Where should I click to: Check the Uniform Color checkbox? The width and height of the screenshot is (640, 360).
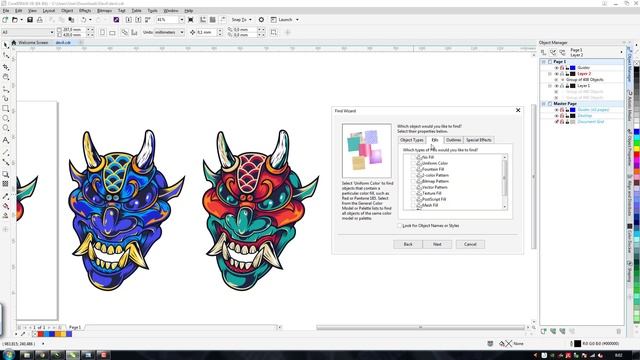click(x=413, y=163)
